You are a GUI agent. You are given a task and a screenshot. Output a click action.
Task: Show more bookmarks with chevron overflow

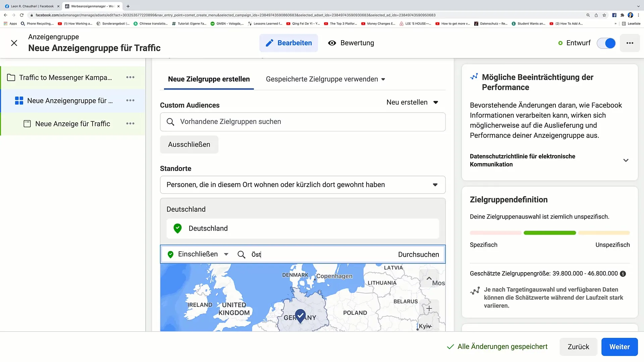click(615, 23)
